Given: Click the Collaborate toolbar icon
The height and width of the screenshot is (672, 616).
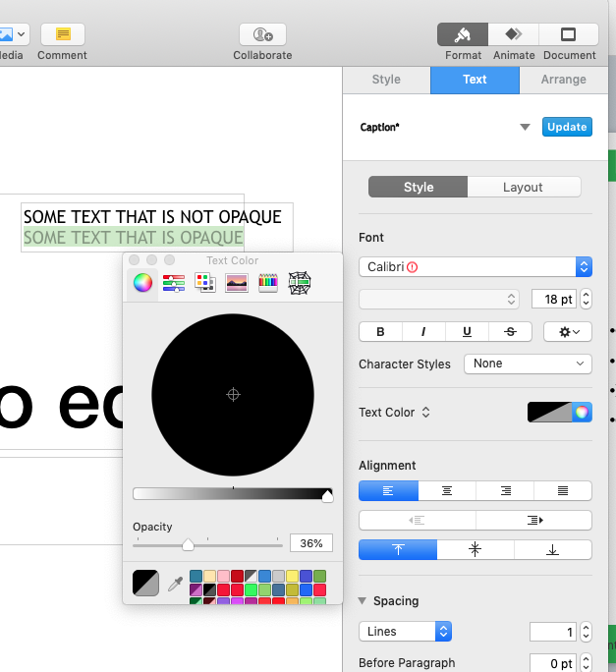Looking at the screenshot, I should (x=262, y=34).
